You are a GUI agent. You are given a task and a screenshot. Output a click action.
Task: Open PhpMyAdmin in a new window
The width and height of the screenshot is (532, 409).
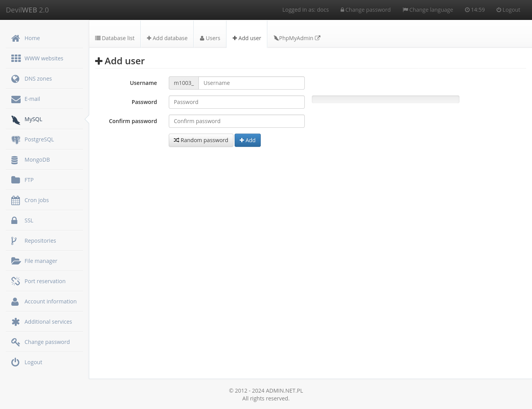click(297, 38)
